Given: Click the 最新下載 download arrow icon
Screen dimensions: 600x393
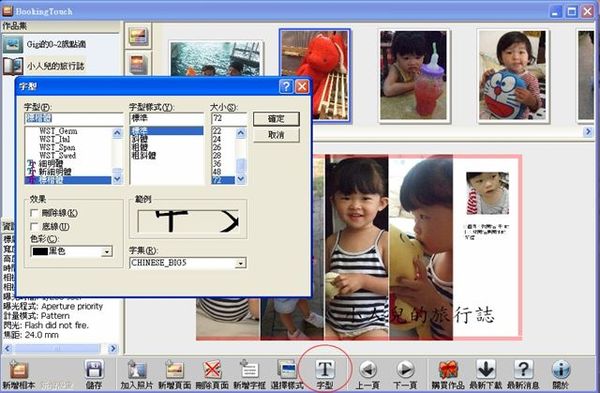Looking at the screenshot, I should point(486,370).
